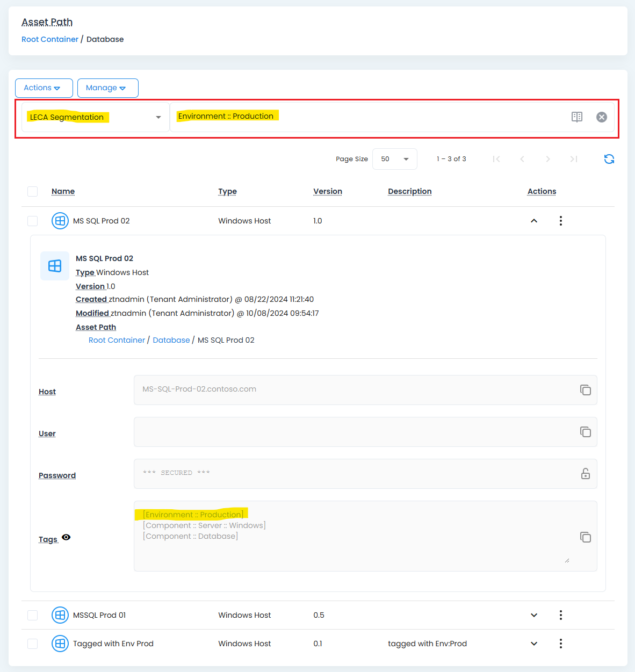Clear the Environment :: Production filter
Screen dimensions: 635x672
click(x=601, y=117)
